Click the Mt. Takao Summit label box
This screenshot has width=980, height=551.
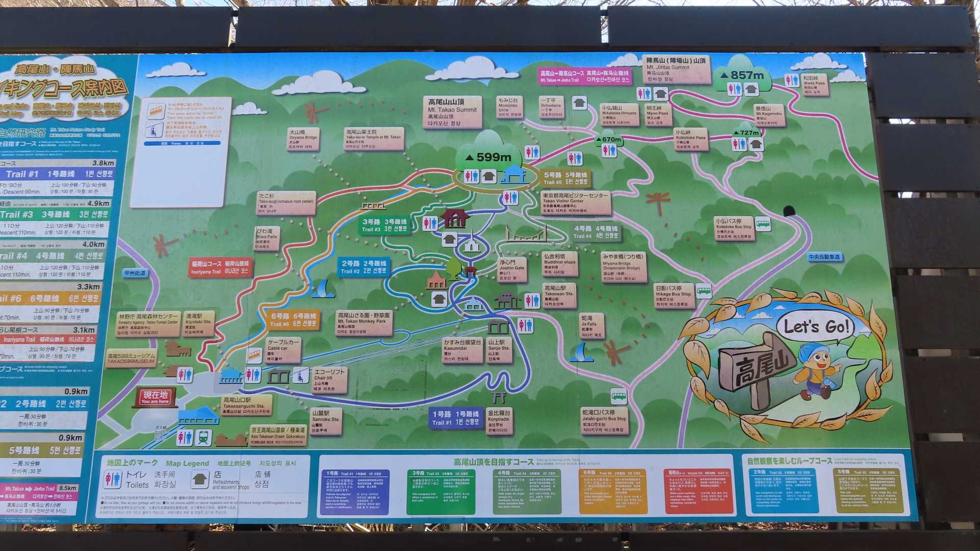click(x=452, y=112)
